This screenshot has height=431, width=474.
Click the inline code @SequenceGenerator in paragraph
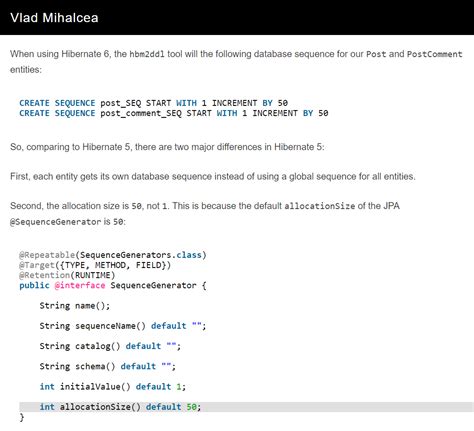pyautogui.click(x=56, y=222)
